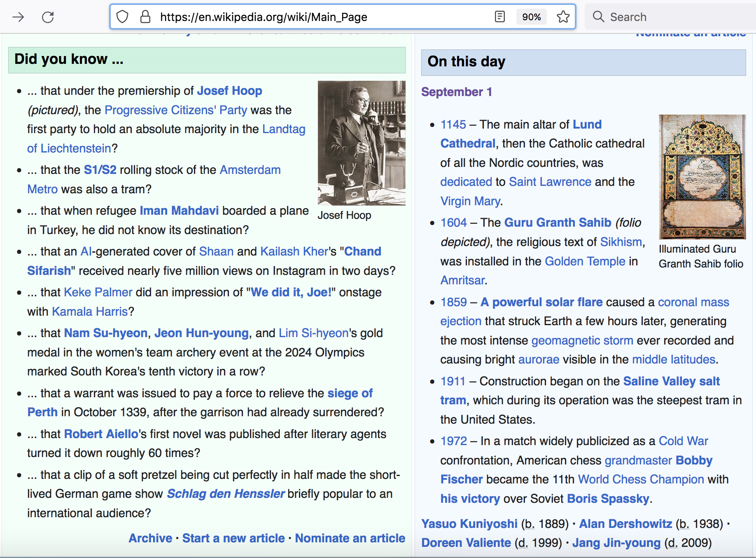This screenshot has width=756, height=558.
Task: Open the Did you know Archive link
Action: pyautogui.click(x=150, y=538)
